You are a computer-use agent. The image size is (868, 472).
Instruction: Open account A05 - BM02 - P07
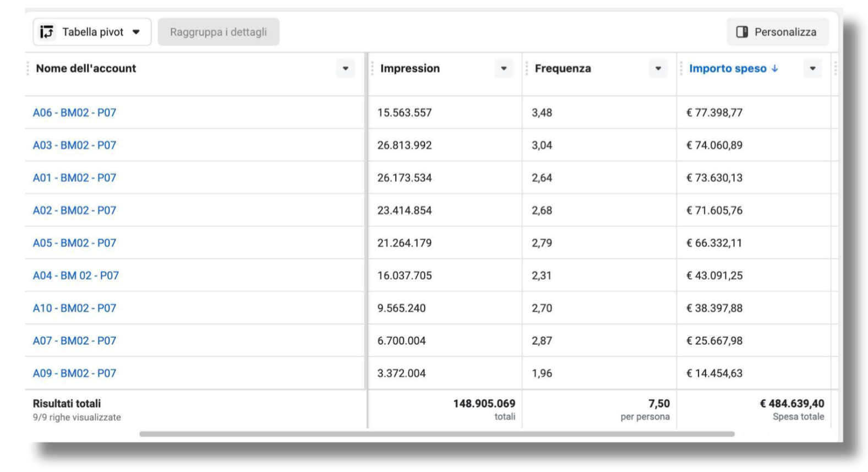[74, 242]
